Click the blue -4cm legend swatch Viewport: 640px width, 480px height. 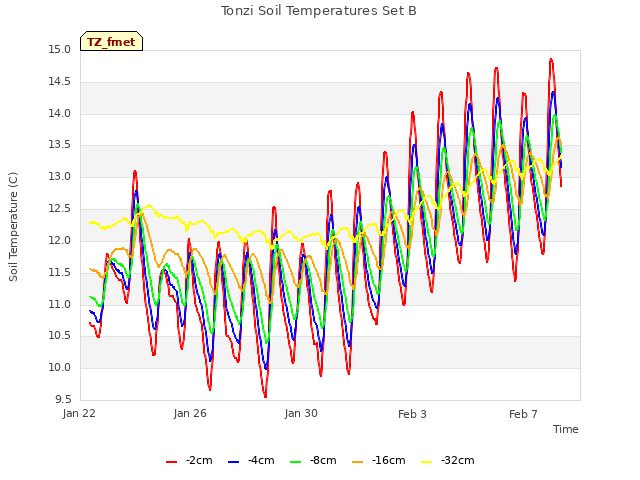coord(233,462)
